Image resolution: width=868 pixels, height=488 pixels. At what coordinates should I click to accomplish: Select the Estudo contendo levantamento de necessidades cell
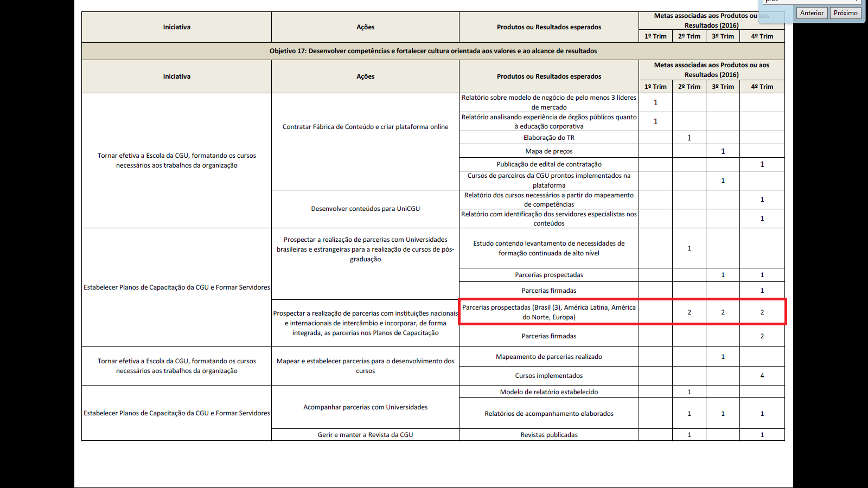(x=548, y=248)
